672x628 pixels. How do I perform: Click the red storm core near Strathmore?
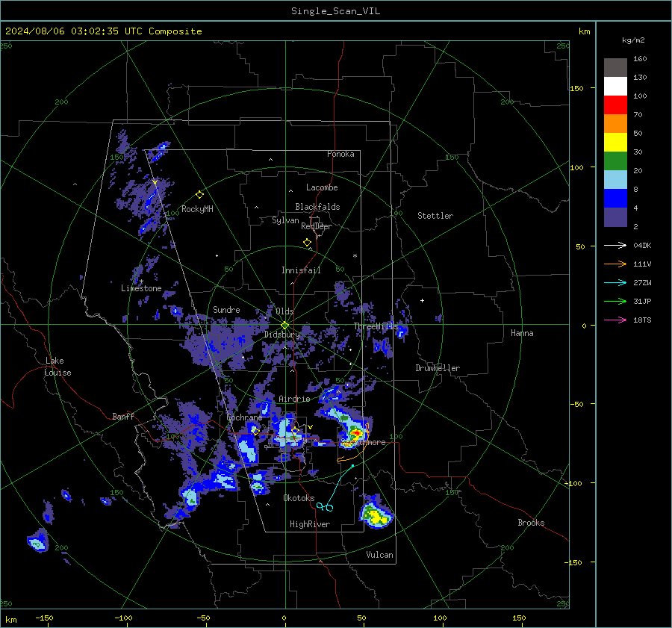coord(356,434)
